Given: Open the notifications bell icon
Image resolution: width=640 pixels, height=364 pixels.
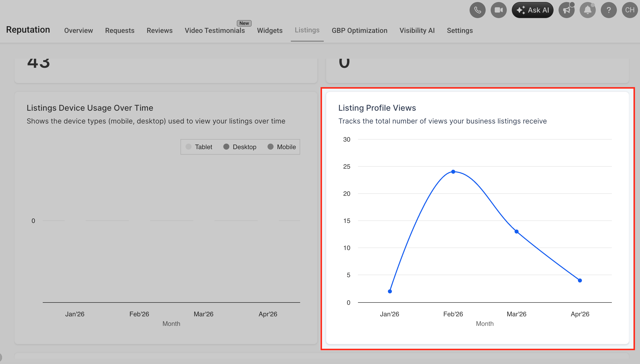Looking at the screenshot, I should 587,10.
